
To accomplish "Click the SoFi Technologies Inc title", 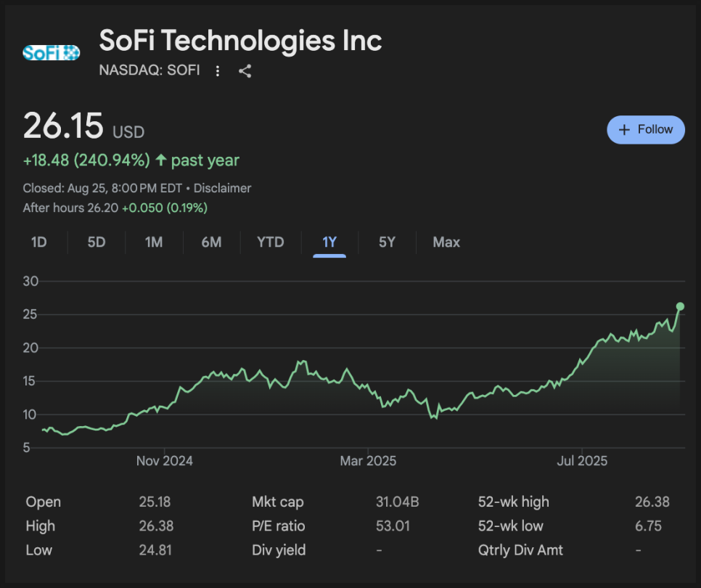I will [240, 41].
